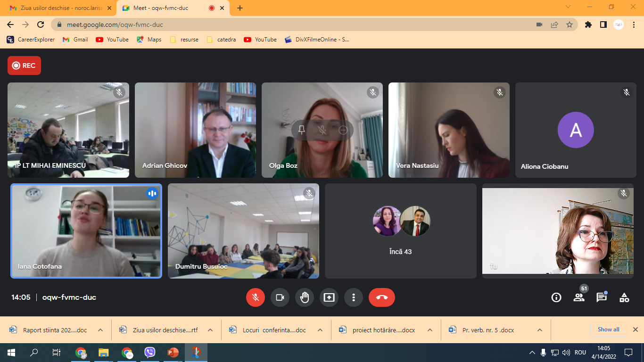Open Viber from the taskbar
Screen dimensions: 644x362
(x=150, y=353)
